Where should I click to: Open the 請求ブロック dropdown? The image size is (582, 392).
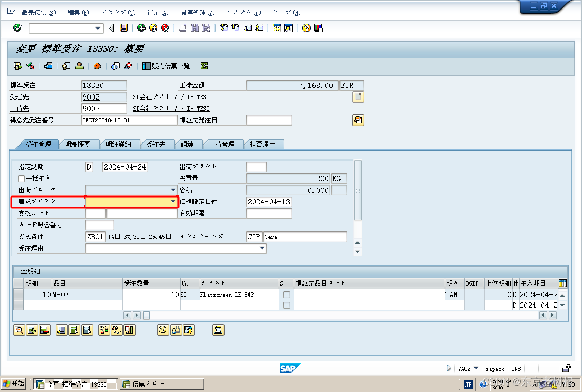click(x=173, y=202)
